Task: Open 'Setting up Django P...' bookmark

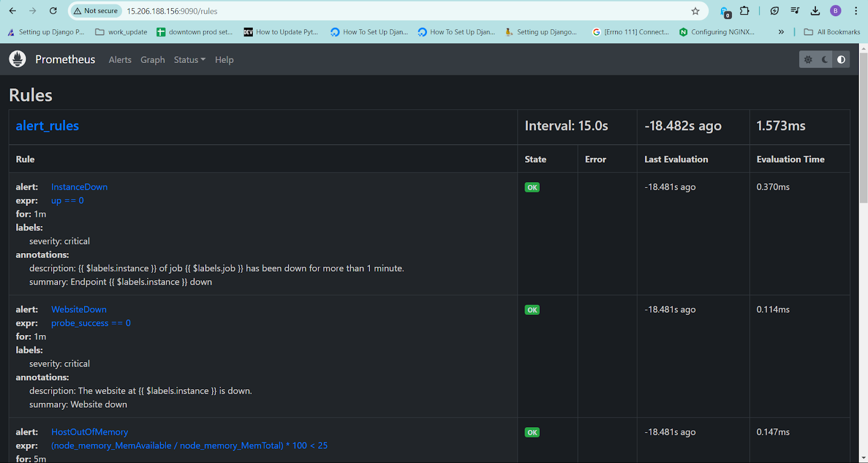Action: point(46,32)
